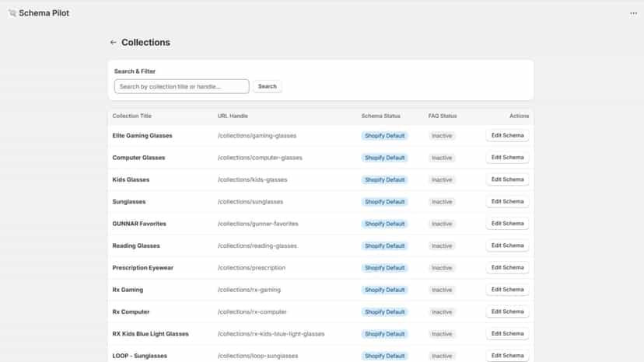Focus the collection title search field
The image size is (644, 362).
click(x=181, y=86)
